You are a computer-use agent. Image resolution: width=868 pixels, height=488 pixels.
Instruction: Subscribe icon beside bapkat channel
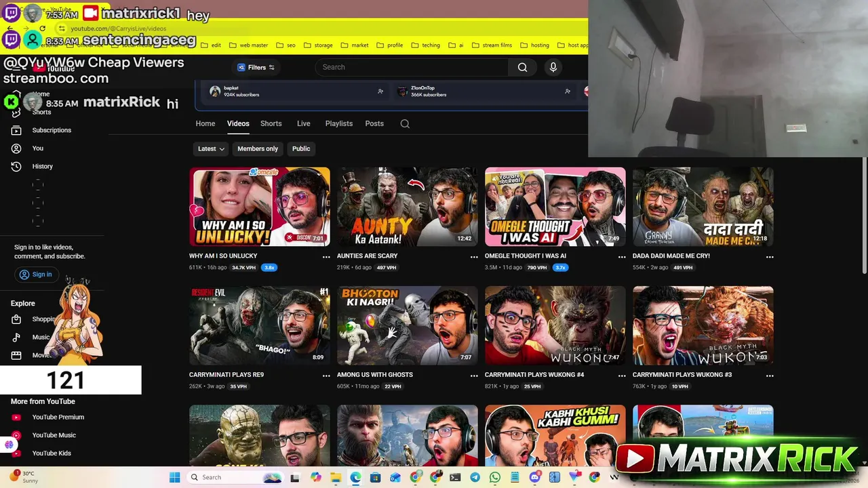(x=380, y=91)
